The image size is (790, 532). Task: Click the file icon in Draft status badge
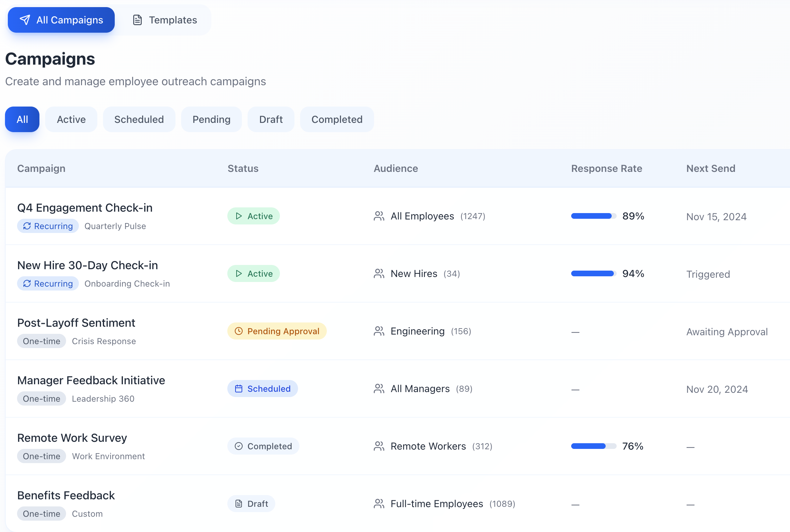click(x=239, y=504)
